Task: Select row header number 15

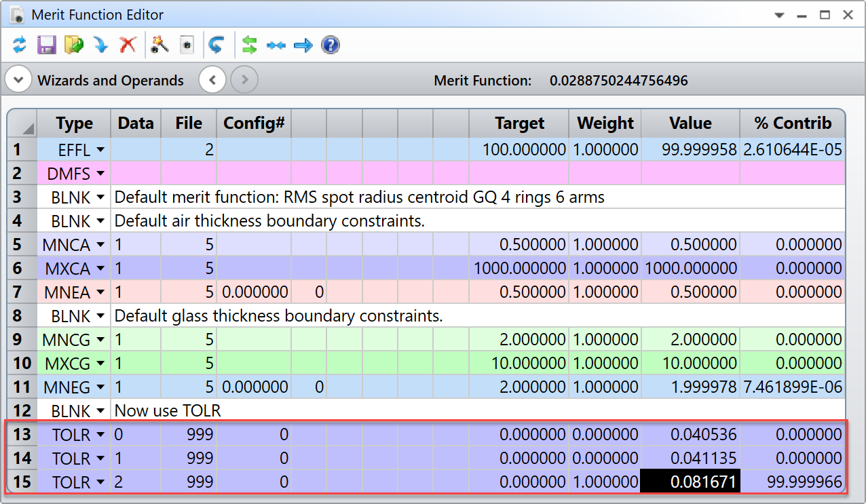Action: pos(22,482)
